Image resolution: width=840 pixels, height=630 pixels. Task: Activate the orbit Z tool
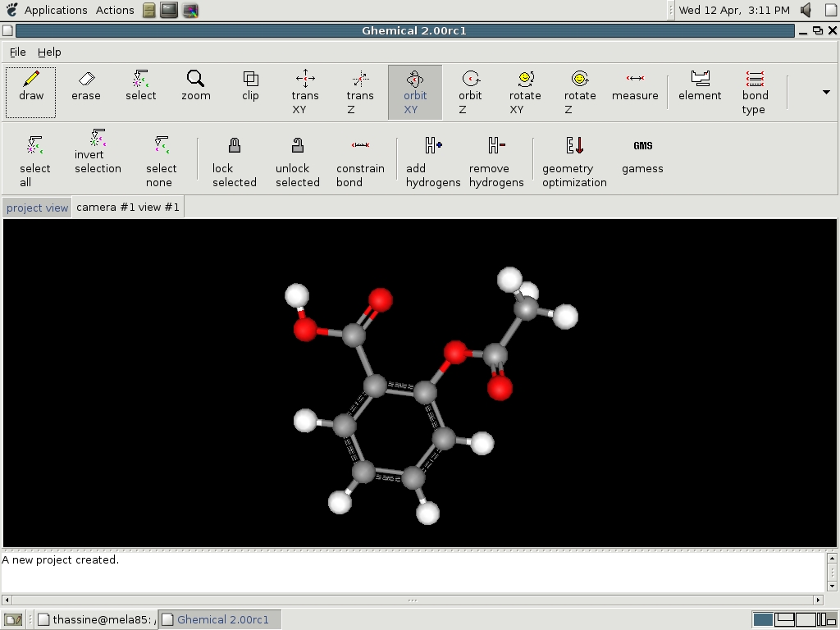click(x=470, y=92)
